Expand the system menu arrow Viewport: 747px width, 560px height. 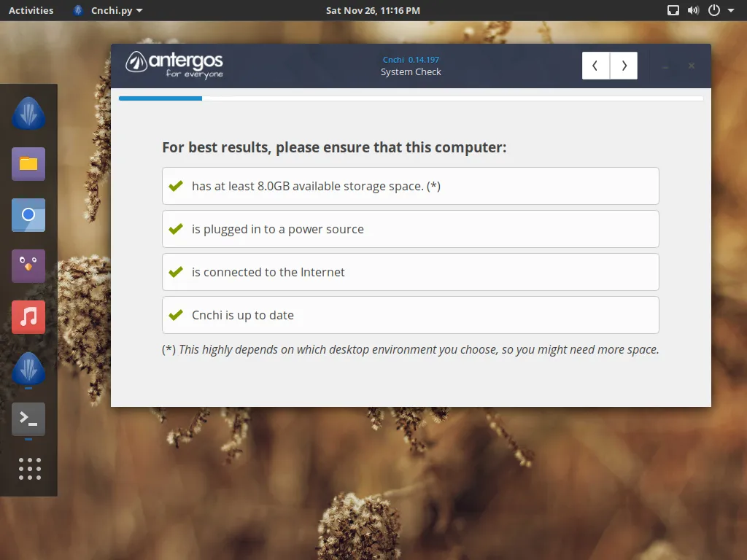[x=731, y=10]
